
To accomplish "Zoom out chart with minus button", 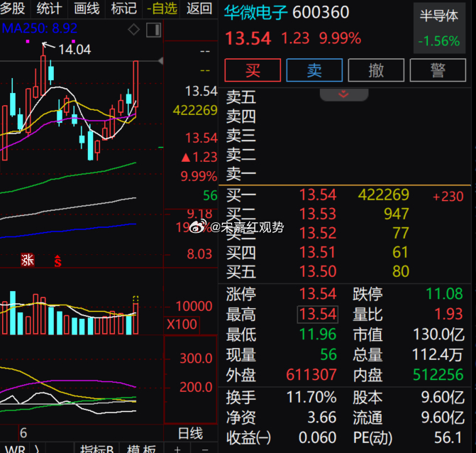I will [205, 449].
